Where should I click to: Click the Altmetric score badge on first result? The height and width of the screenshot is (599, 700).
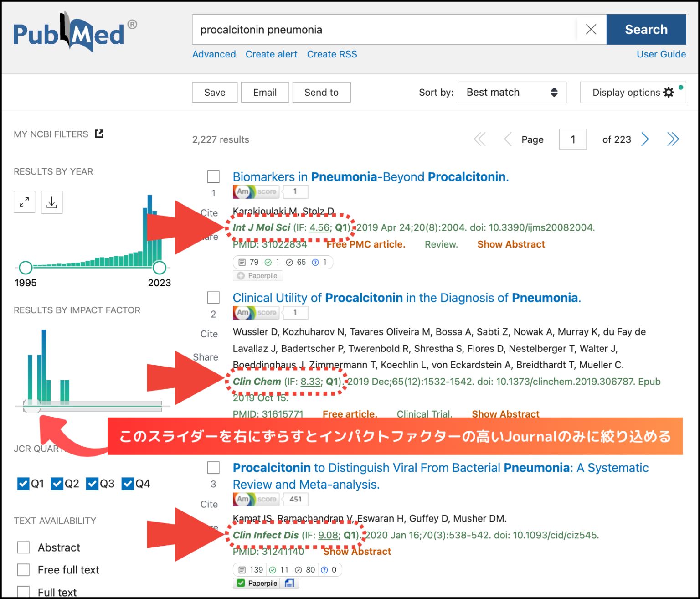(256, 191)
